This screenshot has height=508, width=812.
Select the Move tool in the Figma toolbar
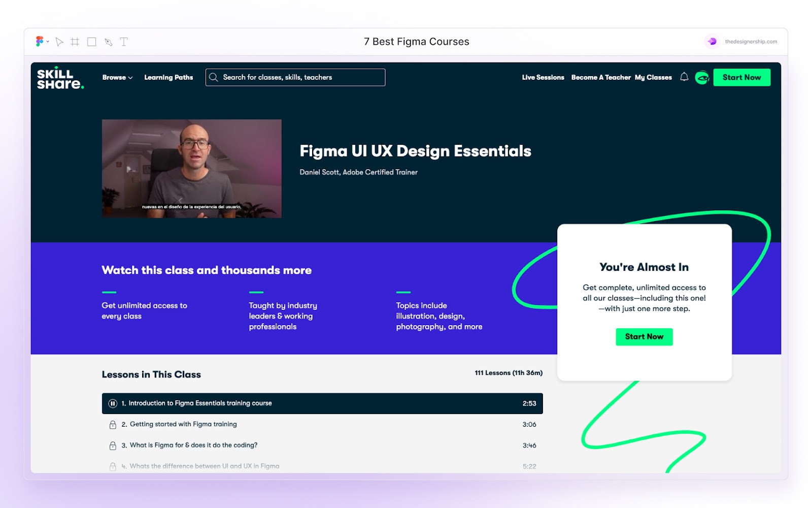(59, 41)
